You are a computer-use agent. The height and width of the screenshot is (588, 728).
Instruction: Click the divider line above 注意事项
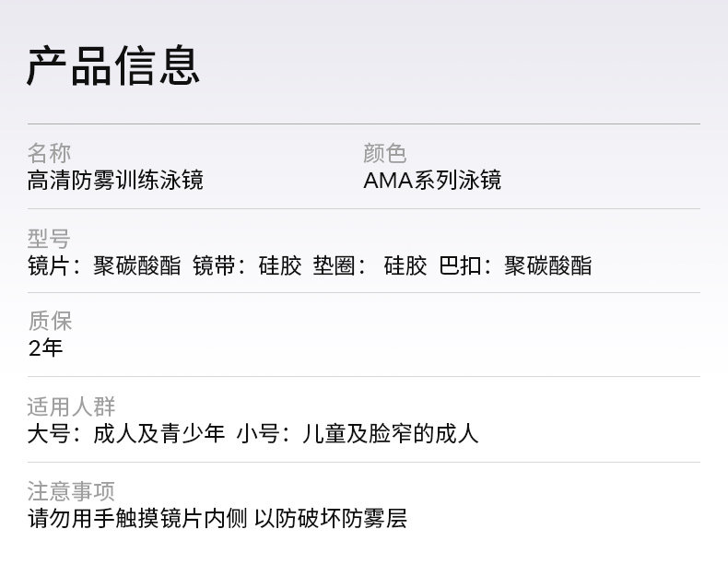(363, 462)
